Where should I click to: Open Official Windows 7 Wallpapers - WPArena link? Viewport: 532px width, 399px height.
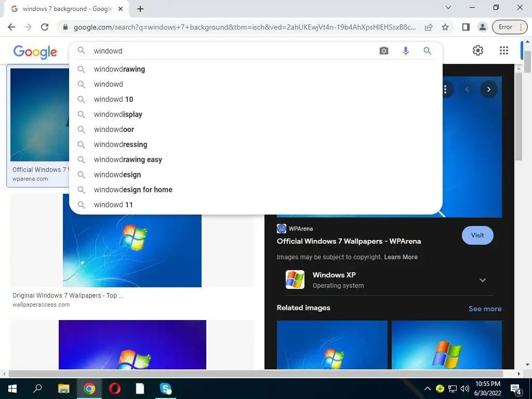pyautogui.click(x=349, y=241)
